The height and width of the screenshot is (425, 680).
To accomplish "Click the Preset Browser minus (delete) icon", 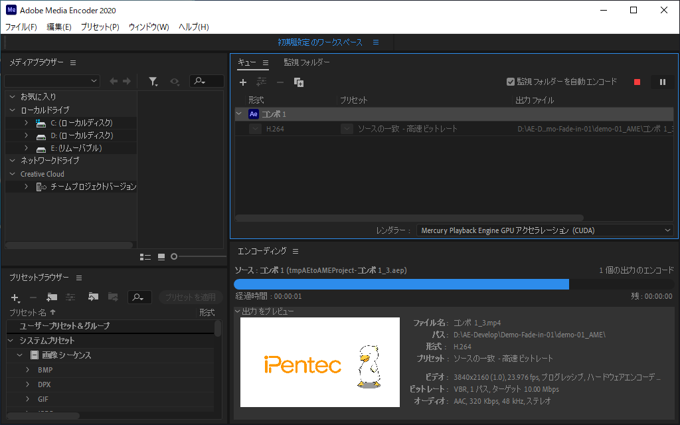I will click(33, 298).
